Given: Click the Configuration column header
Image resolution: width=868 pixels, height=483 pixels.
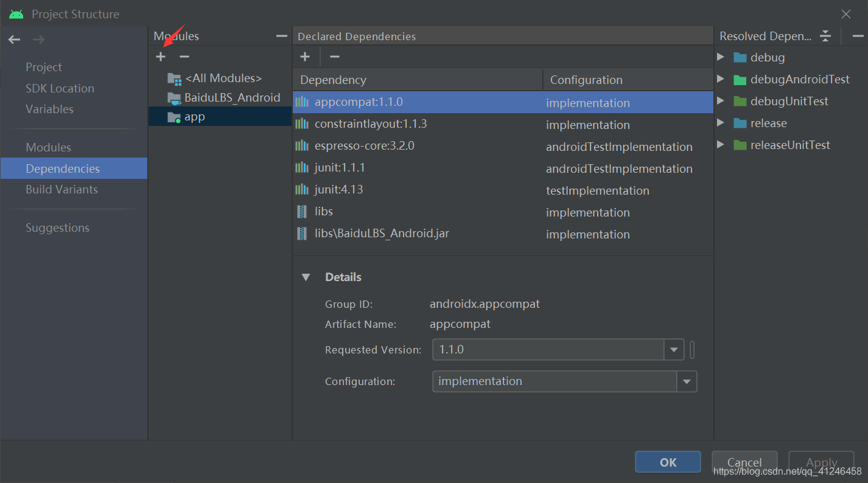Looking at the screenshot, I should point(628,80).
